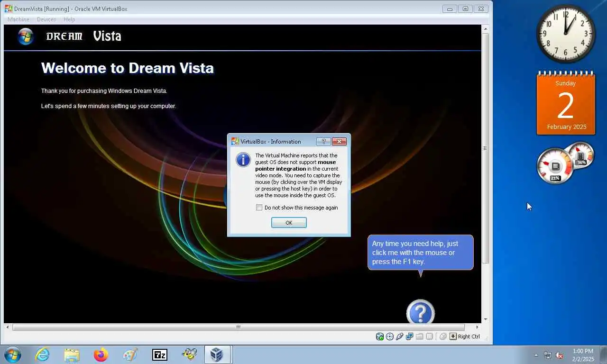Click the taskbar clock showing 1:00 PM

coord(583,355)
